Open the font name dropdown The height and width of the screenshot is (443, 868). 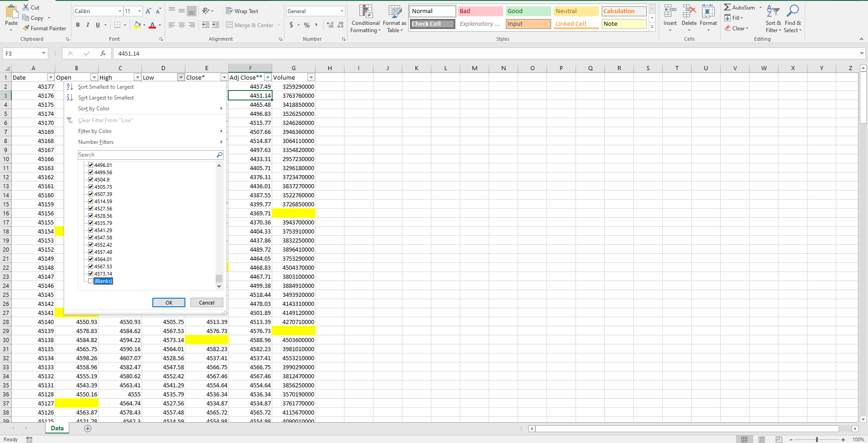click(120, 11)
